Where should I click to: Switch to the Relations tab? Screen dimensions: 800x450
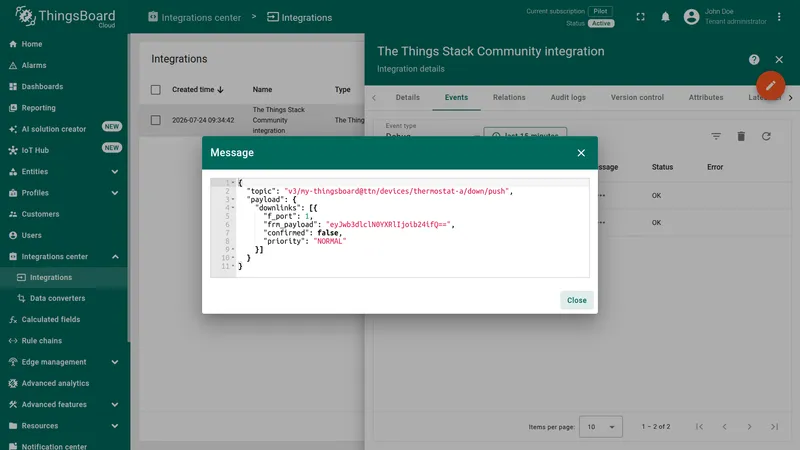(x=509, y=97)
